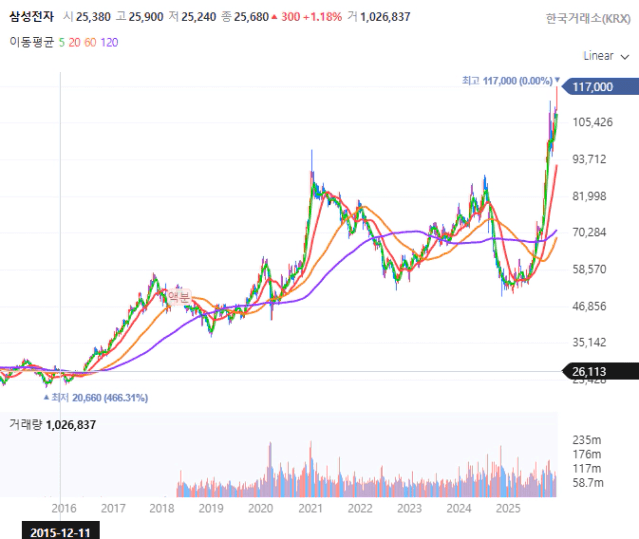Screen dimensions: 639x539
Task: Click the 2019 year axis label
Action: click(211, 508)
